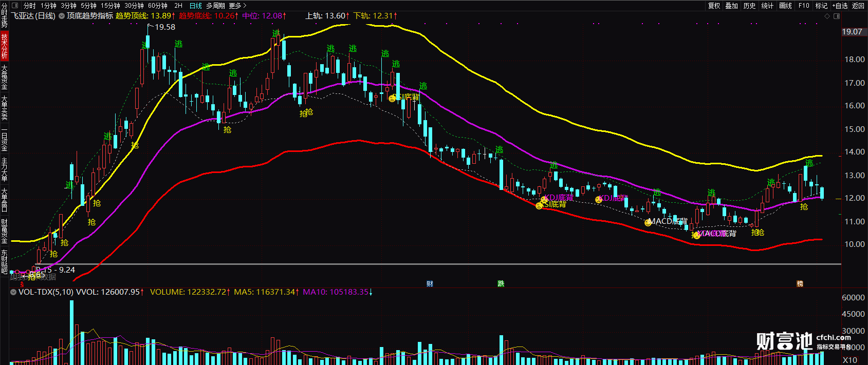
Task: Open the 历史 history view
Action: tap(750, 6)
